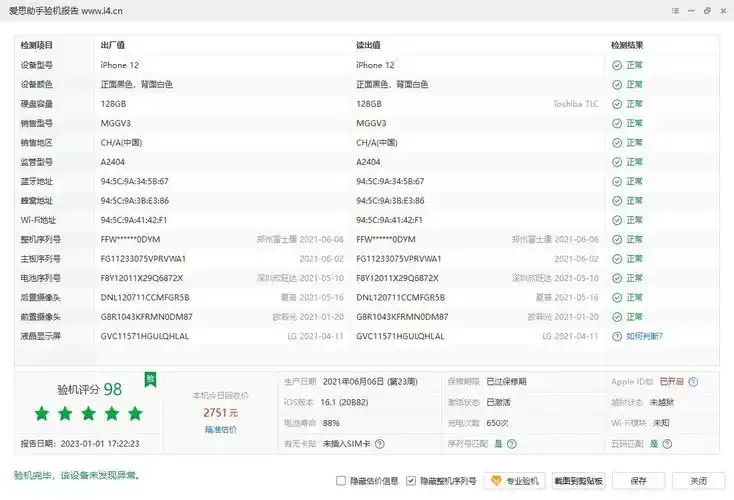Click the green check icon in 销售地区 row
This screenshot has height=500, width=734.
pyautogui.click(x=617, y=143)
